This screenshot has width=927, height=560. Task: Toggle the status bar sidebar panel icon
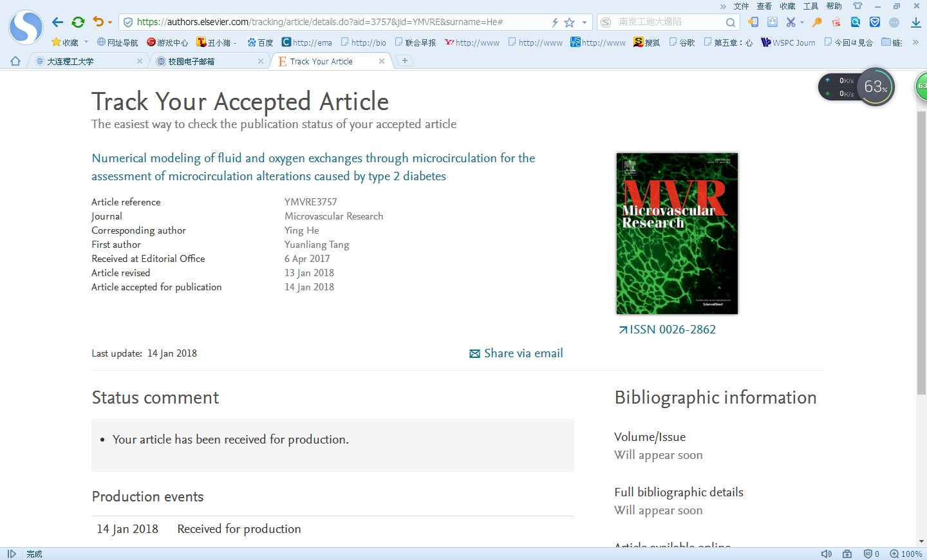coord(12,554)
